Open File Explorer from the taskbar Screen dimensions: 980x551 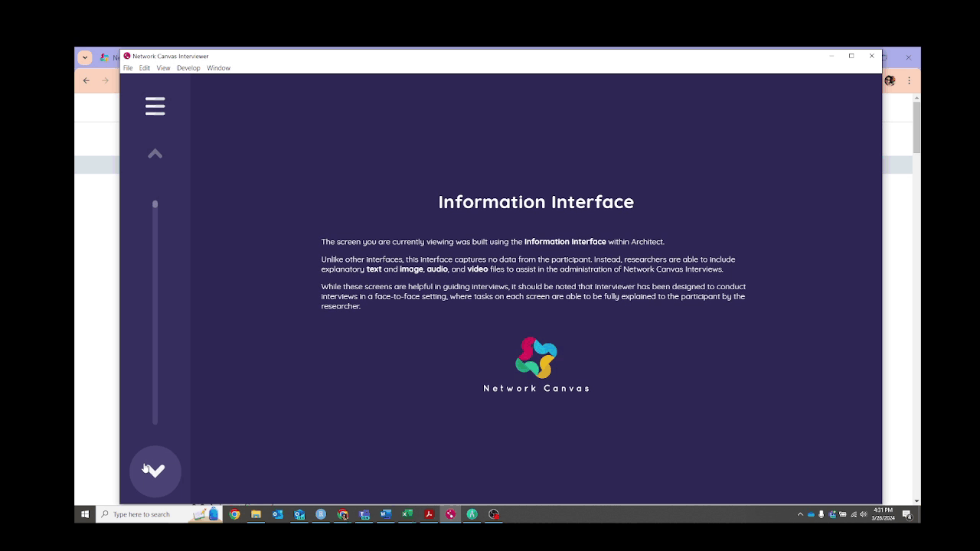(x=256, y=514)
